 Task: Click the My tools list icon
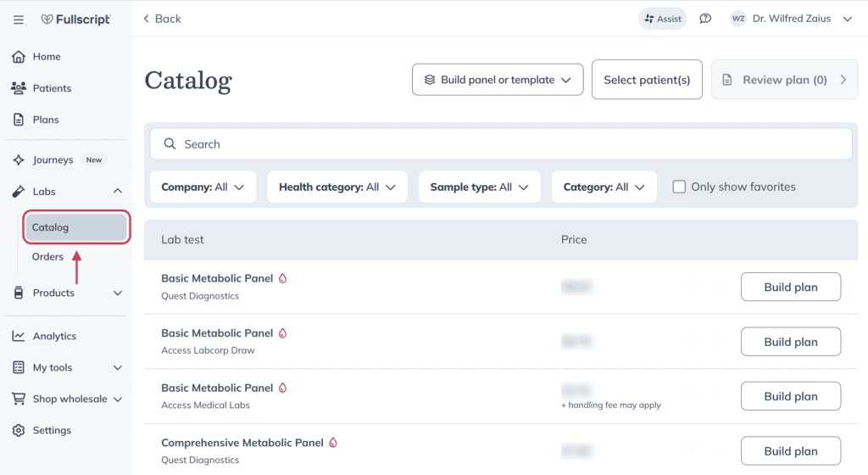tap(19, 367)
